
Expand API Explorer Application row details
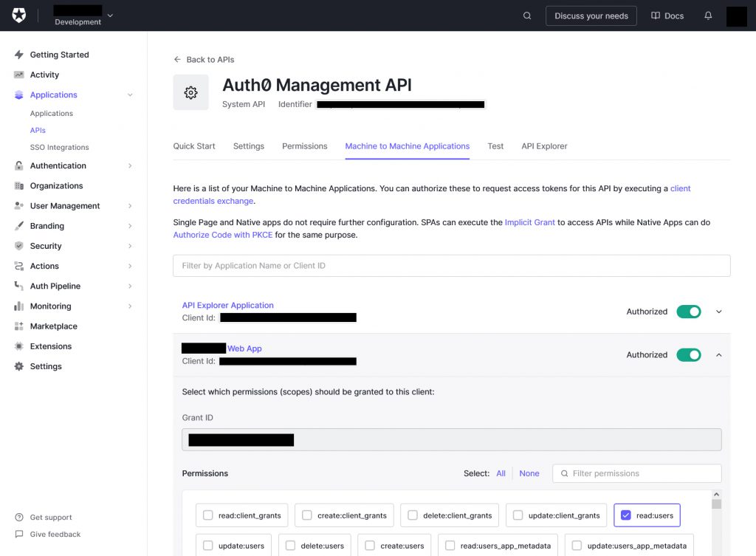[x=719, y=312]
